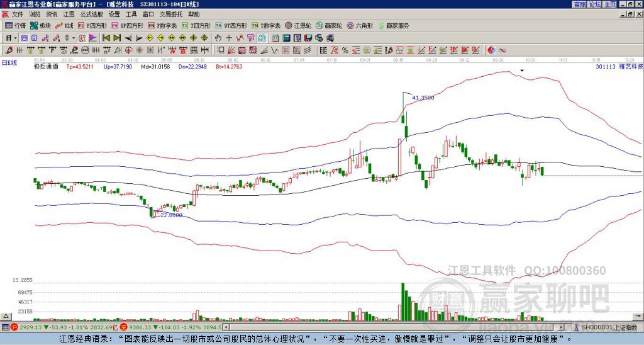Screen dimensions: 644x345
Task: Toggle the highlighted green indicator button
Action: click(x=262, y=38)
